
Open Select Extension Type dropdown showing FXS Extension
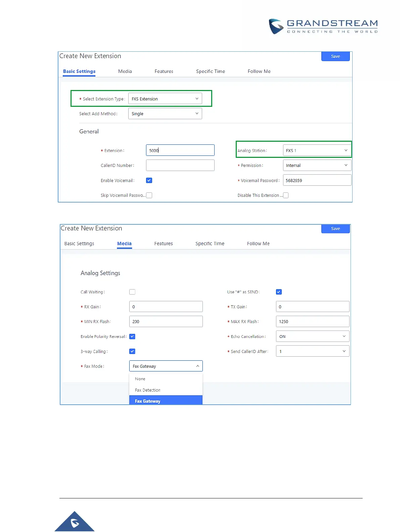click(165, 99)
